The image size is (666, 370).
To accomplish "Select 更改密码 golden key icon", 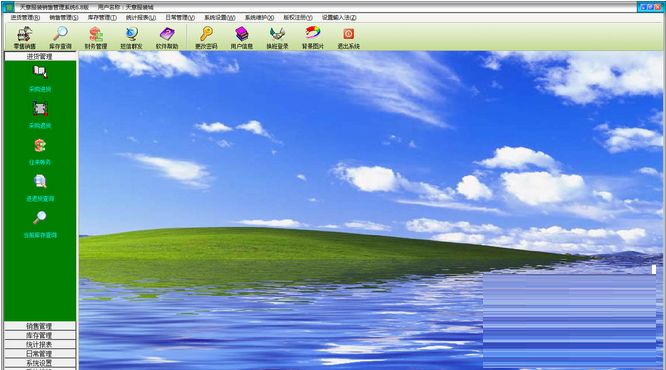I will (206, 34).
